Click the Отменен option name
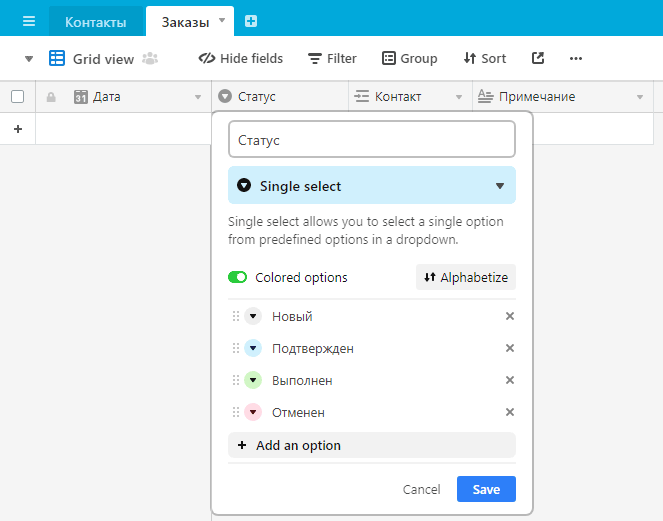663x521 pixels. point(298,413)
